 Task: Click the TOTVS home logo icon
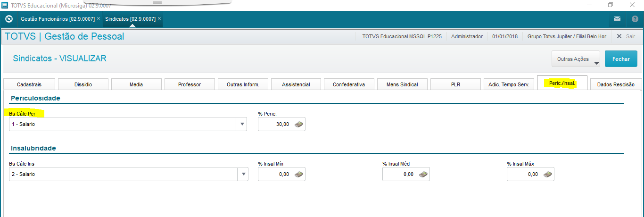click(8, 19)
